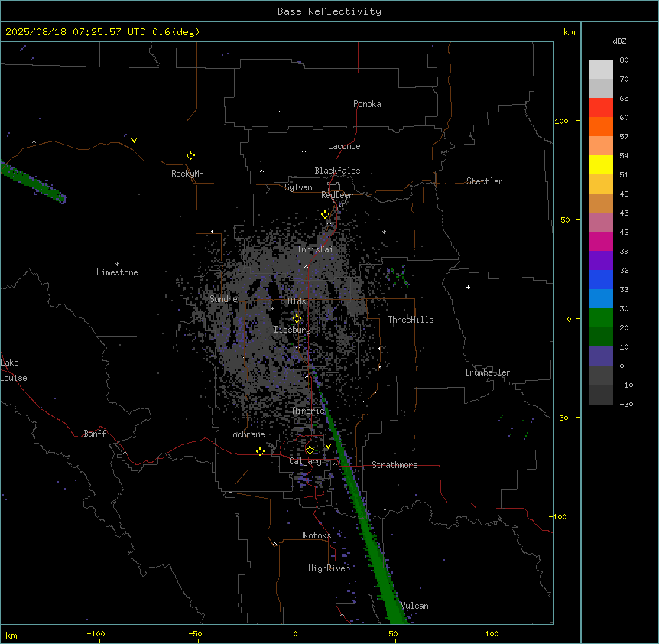Pick the orange legend swatch between 57 and 60
Screen dimensions: 659x644
pyautogui.click(x=601, y=126)
